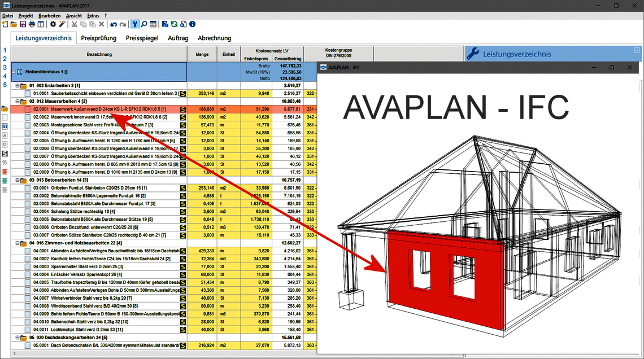This screenshot has height=359, width=644.
Task: Collapse the 05 020 Dachdeckungsarbeiten group
Action: [x=18, y=338]
